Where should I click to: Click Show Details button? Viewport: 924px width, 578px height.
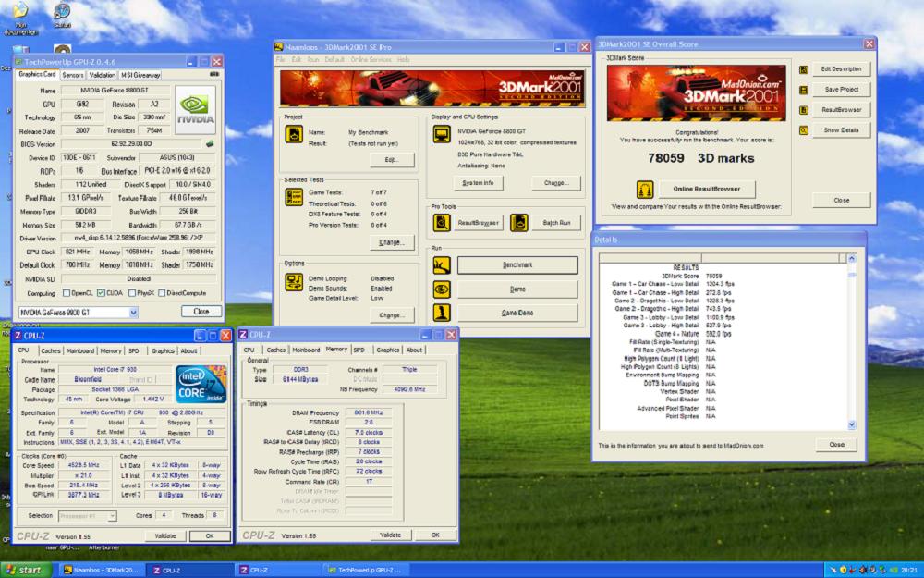click(842, 130)
